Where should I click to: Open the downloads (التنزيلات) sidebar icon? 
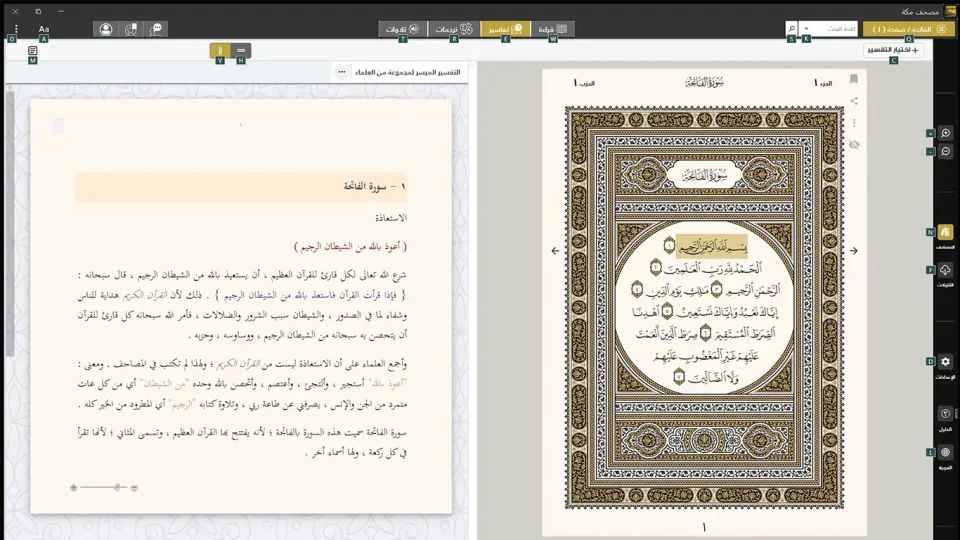tap(945, 271)
